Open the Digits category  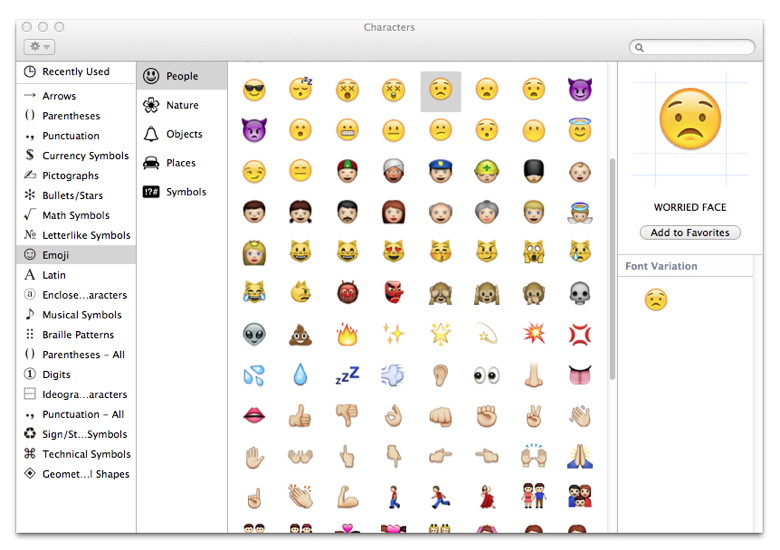click(x=76, y=374)
